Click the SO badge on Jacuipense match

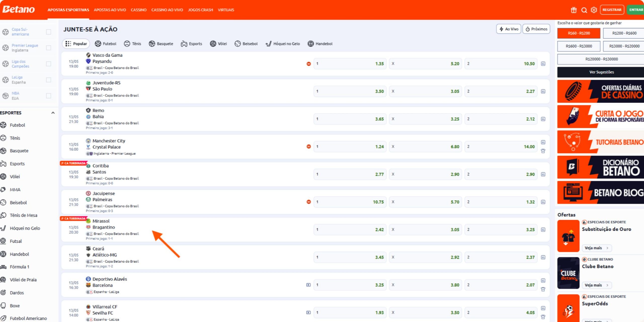[x=309, y=202]
